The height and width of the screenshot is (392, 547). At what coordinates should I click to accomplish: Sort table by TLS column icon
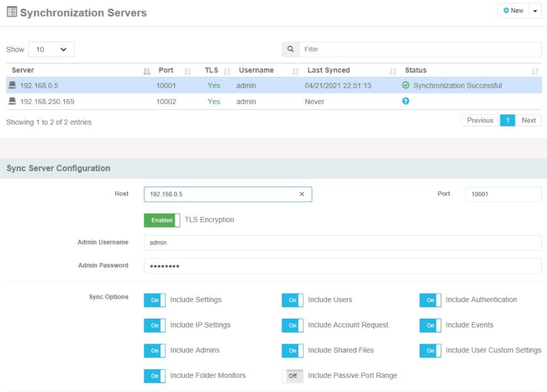227,71
